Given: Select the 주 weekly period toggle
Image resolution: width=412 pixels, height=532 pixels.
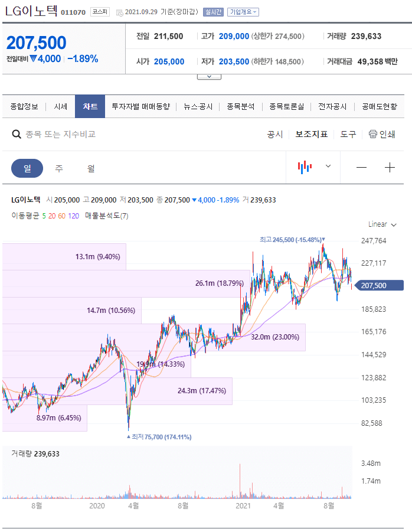Looking at the screenshot, I should [59, 168].
